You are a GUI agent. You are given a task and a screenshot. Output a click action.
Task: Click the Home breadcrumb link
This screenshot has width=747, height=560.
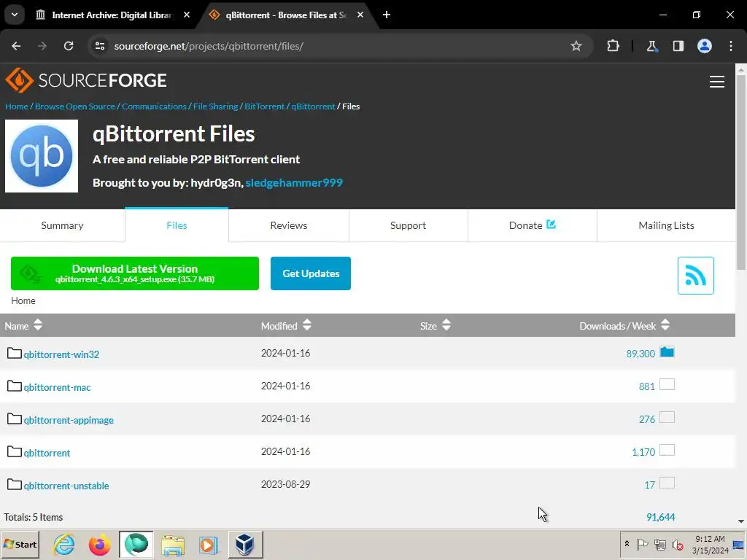17,106
